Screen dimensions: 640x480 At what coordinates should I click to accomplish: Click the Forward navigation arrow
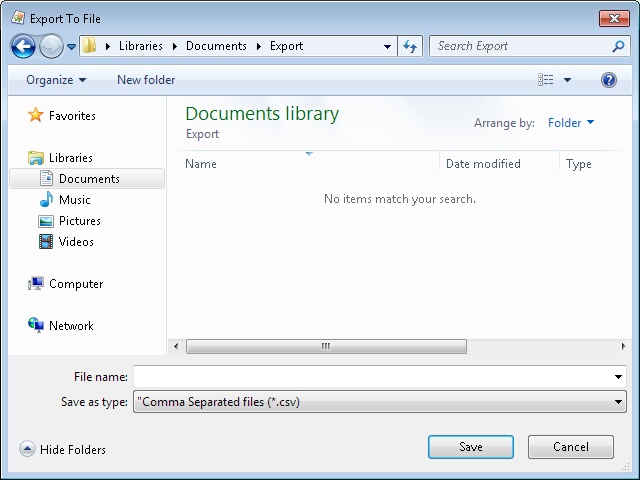tap(51, 46)
